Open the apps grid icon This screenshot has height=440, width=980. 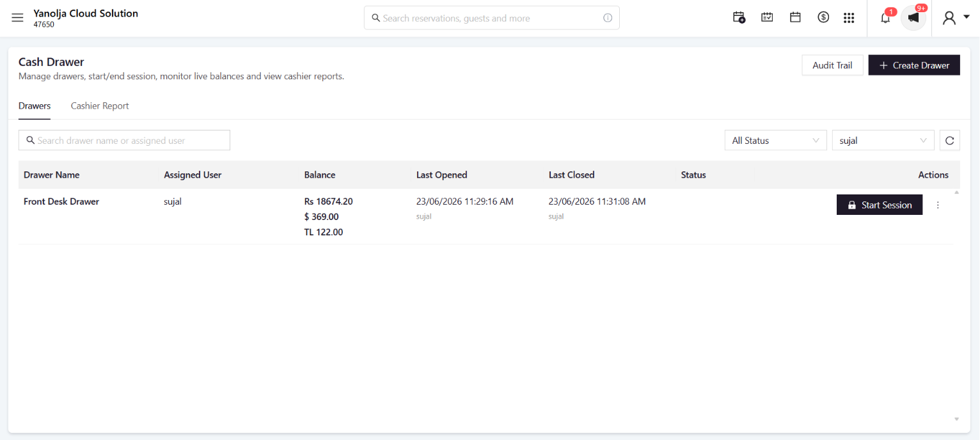click(849, 18)
